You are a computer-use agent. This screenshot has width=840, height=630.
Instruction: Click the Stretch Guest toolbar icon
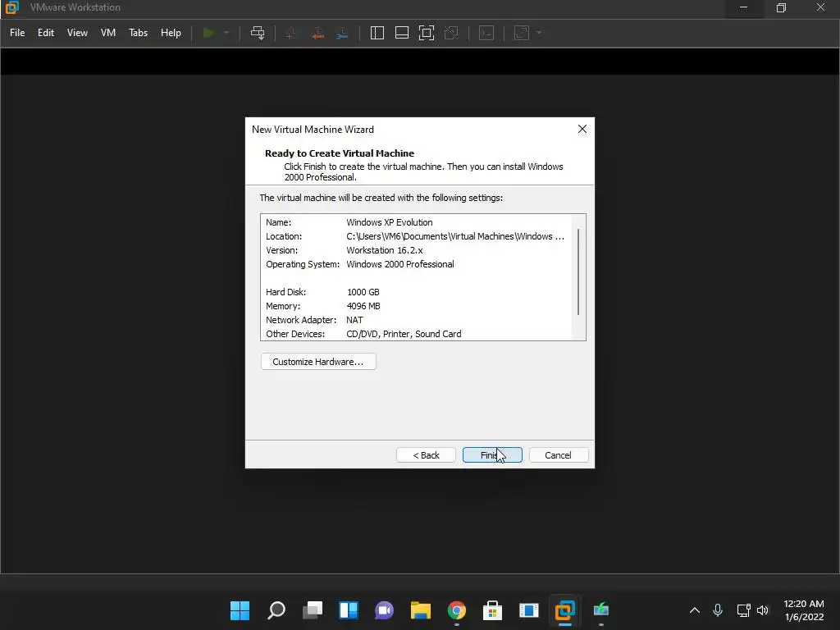tap(522, 33)
